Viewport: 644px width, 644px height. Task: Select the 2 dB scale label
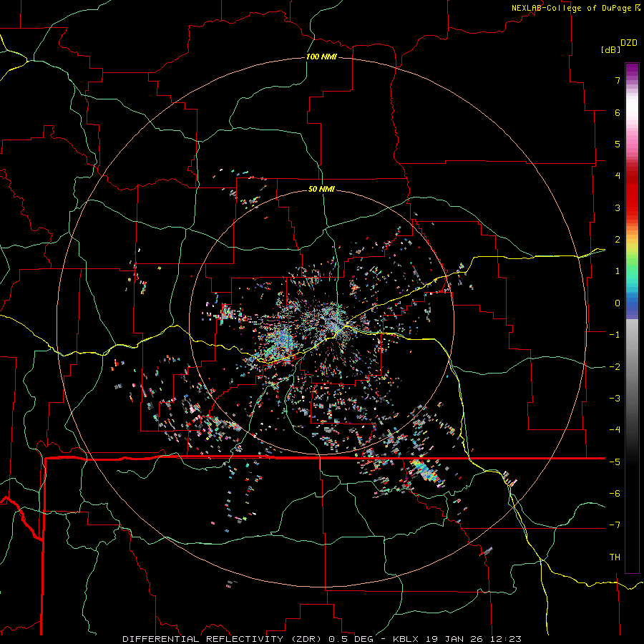pos(618,240)
